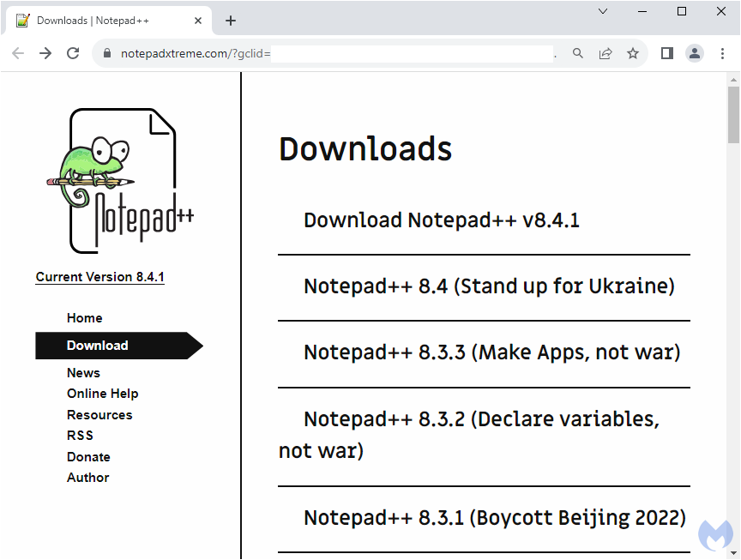Screen dimensions: 741x560
Task: Select the Downloads | Notepad++ tab
Action: [109, 21]
